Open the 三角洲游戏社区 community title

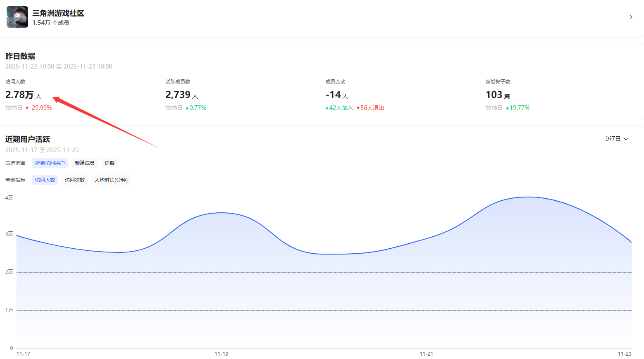click(x=58, y=13)
